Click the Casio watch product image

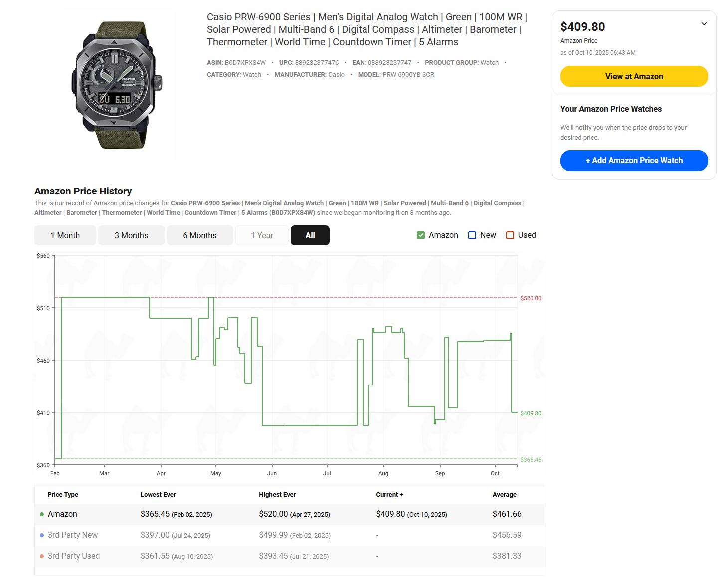click(117, 85)
